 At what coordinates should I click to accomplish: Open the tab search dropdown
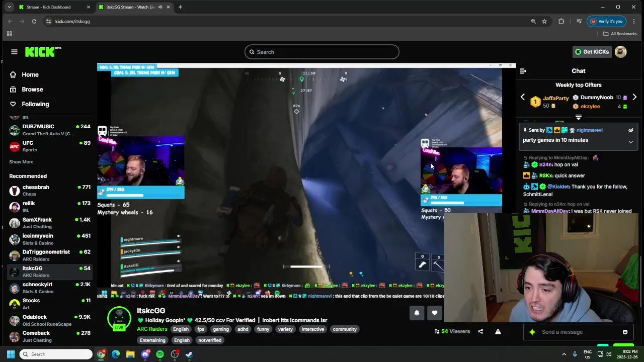[9, 7]
